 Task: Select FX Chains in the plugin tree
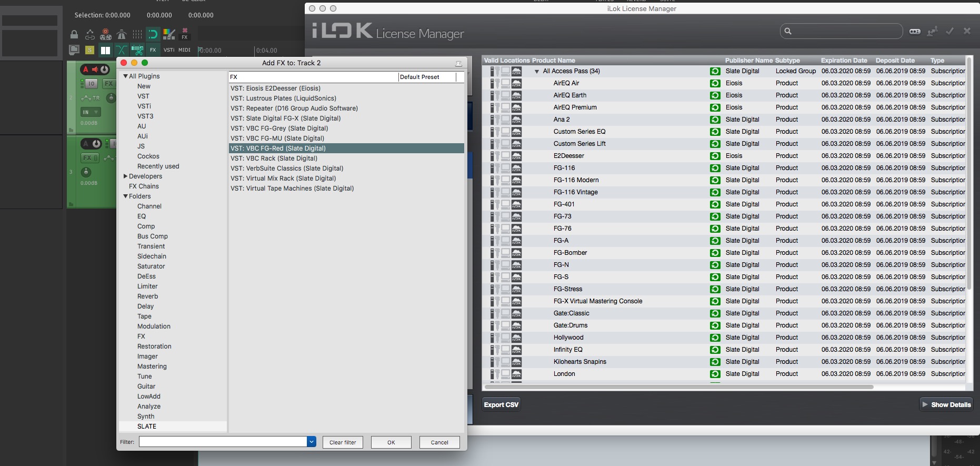[x=144, y=186]
